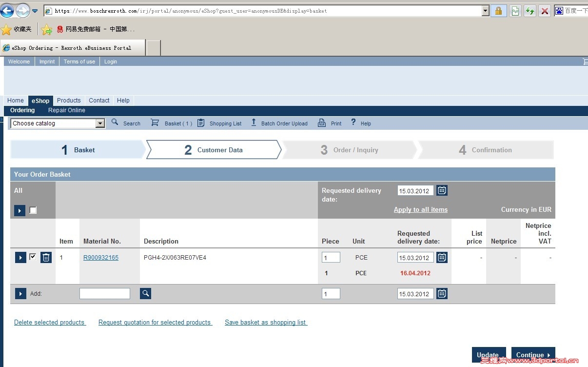Click the Continue button
Screen dimensions: 588x367
533,355
